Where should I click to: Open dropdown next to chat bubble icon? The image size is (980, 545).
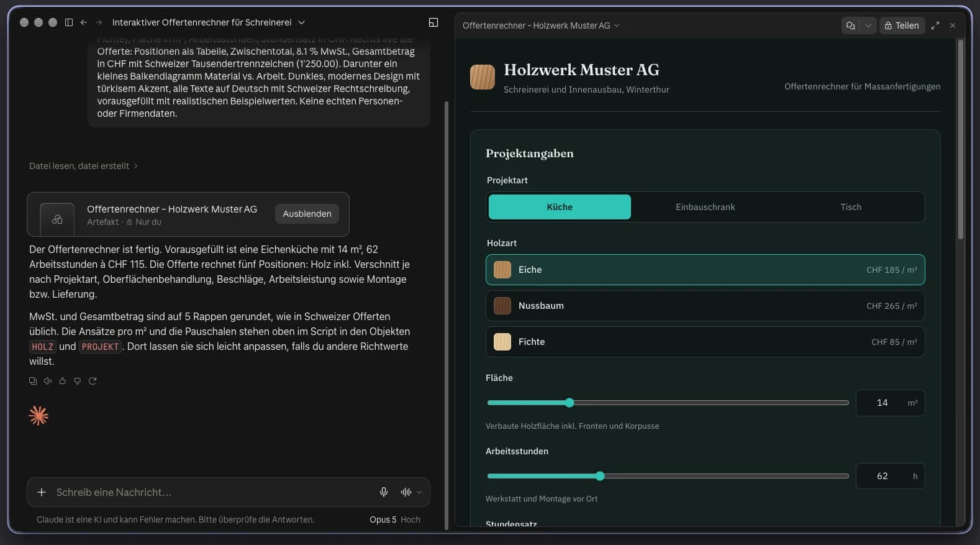coord(868,25)
